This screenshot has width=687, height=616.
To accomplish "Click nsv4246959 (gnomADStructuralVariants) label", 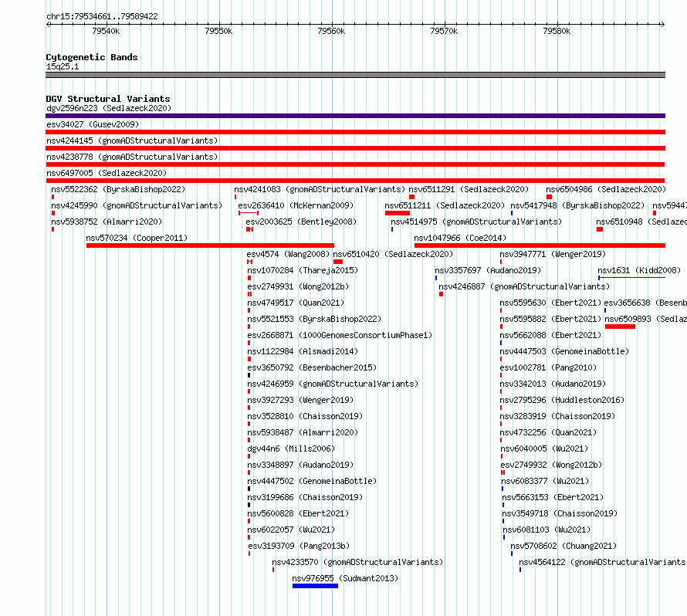I will click(x=333, y=384).
